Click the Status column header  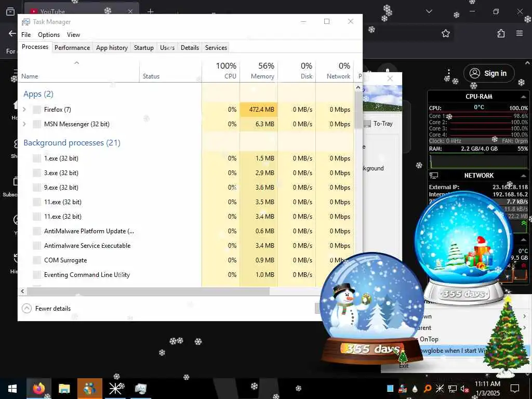tap(170, 71)
